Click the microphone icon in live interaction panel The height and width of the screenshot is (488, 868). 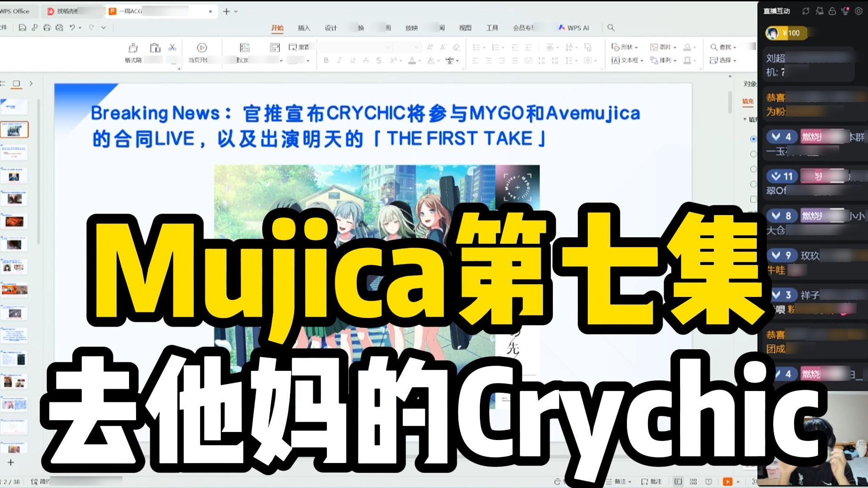pyautogui.click(x=845, y=11)
